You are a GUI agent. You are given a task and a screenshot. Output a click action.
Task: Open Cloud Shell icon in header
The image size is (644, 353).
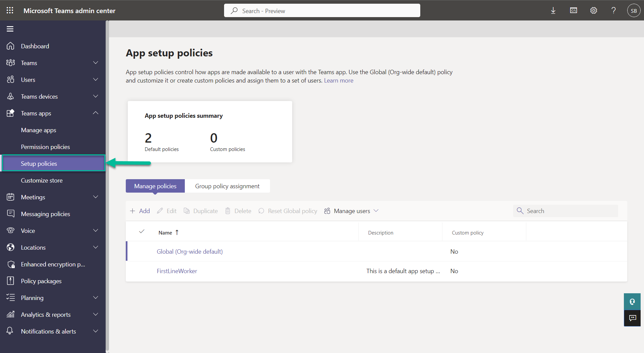click(574, 11)
